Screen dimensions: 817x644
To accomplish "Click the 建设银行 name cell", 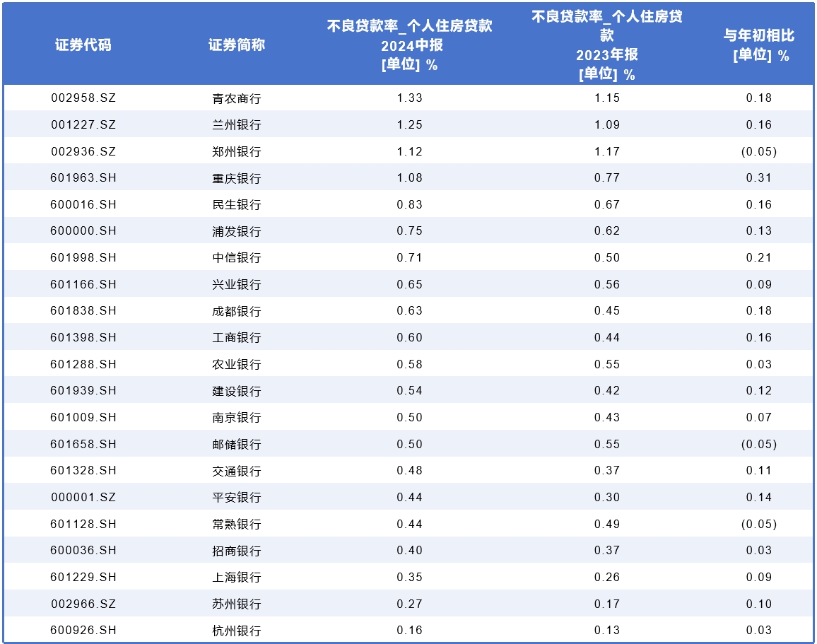I will pos(237,391).
